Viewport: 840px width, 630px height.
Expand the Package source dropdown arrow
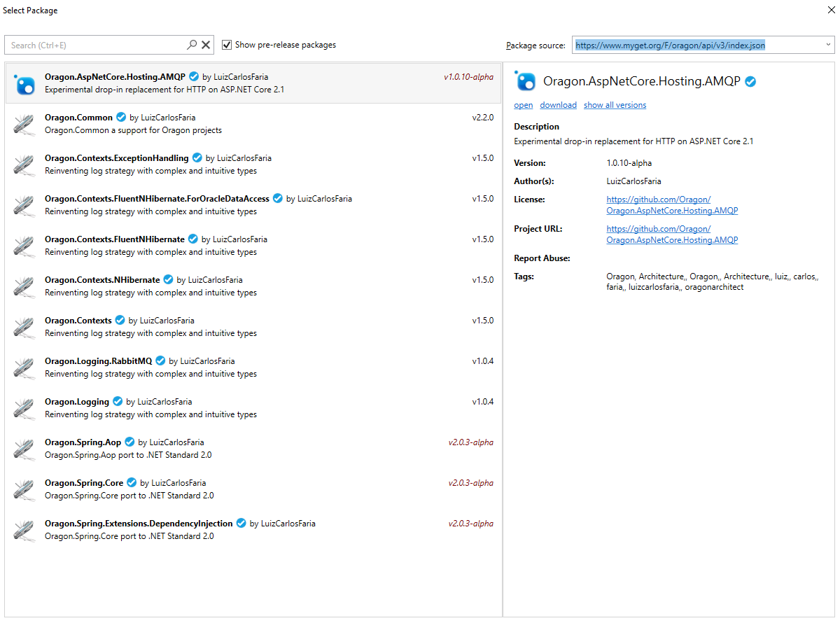pos(828,45)
